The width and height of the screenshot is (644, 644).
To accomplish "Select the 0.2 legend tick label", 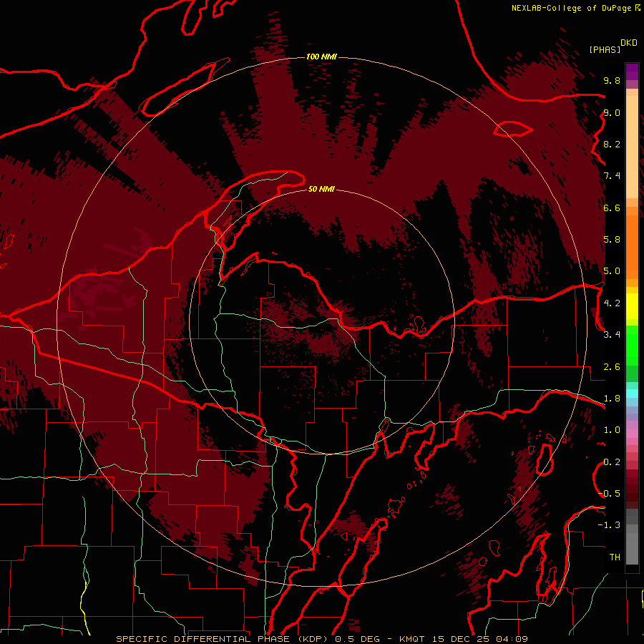I will click(x=612, y=462).
